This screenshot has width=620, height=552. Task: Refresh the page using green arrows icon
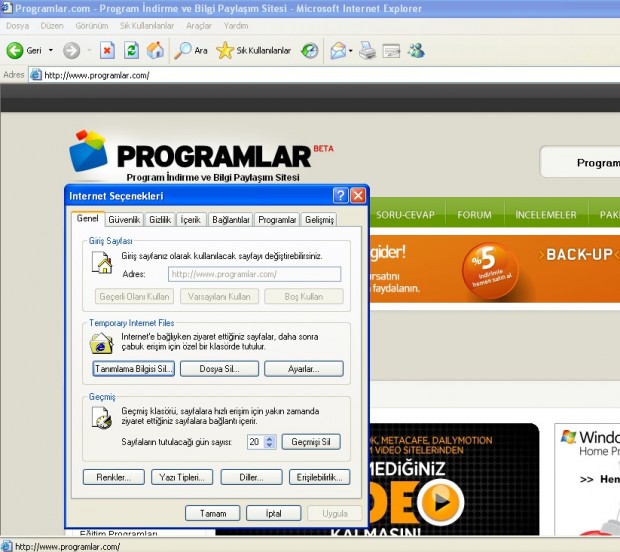click(131, 50)
